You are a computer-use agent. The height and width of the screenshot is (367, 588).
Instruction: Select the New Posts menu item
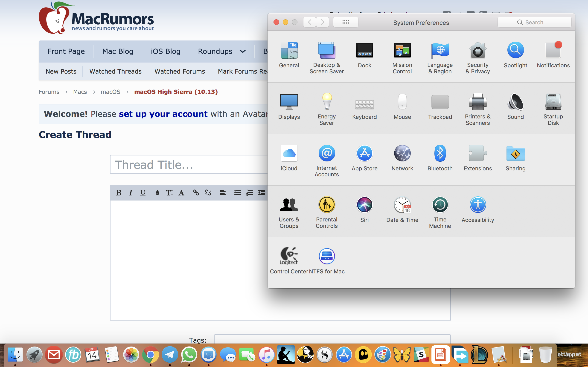pyautogui.click(x=61, y=71)
